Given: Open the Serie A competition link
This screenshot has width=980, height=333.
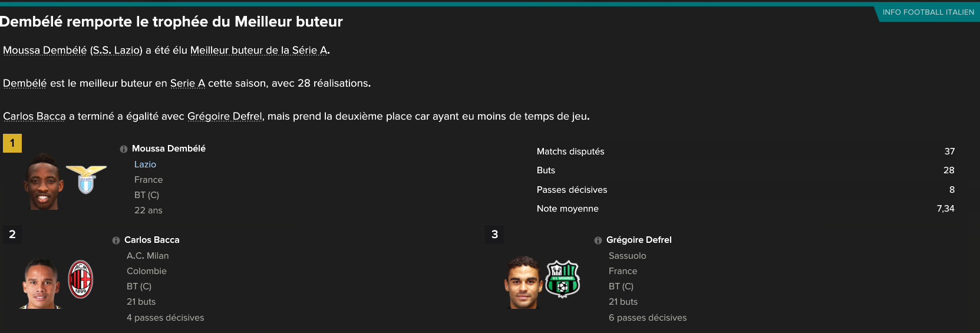Looking at the screenshot, I should pos(187,83).
